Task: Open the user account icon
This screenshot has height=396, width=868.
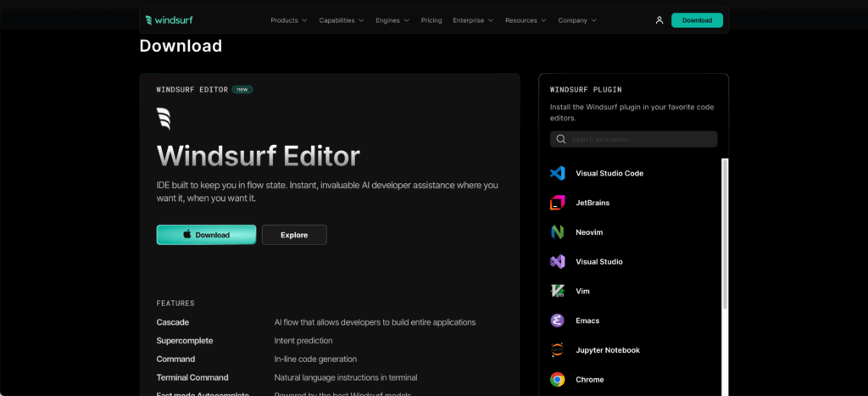Action: 659,20
